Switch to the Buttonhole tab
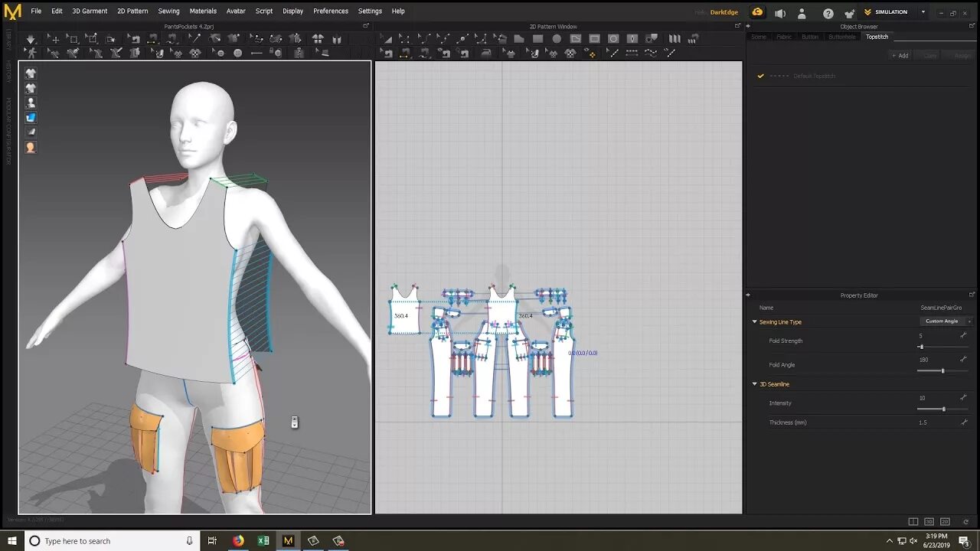Screen dimensions: 980x551 (x=842, y=37)
